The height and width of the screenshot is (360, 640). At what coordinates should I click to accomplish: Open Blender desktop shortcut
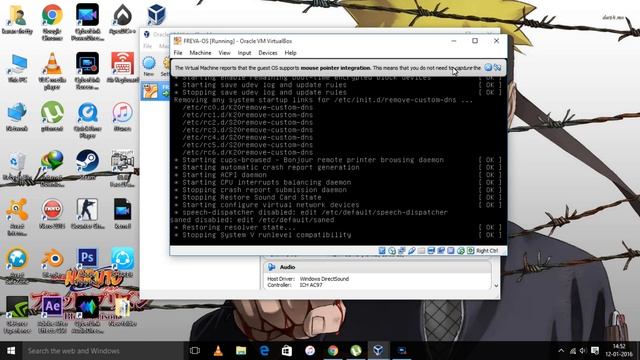click(x=52, y=262)
